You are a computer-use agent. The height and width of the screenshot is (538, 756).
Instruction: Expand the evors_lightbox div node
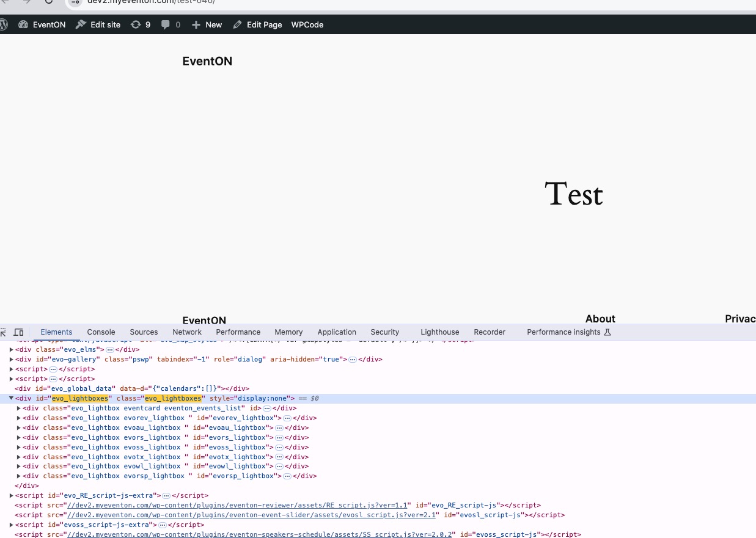point(19,437)
